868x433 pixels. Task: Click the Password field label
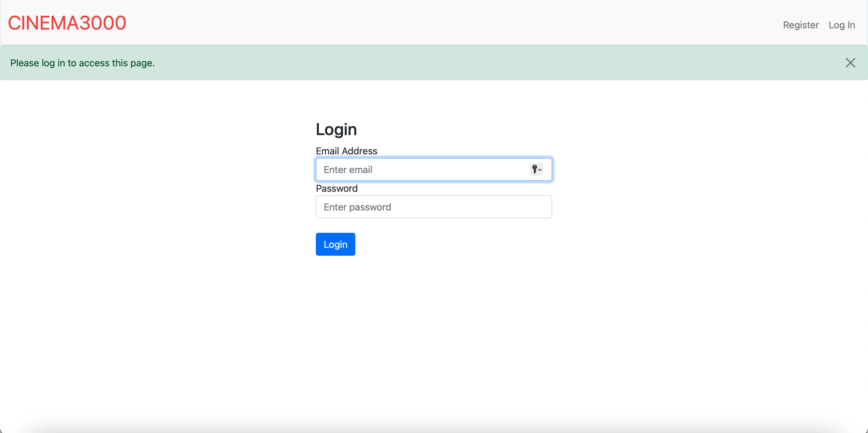pyautogui.click(x=337, y=188)
